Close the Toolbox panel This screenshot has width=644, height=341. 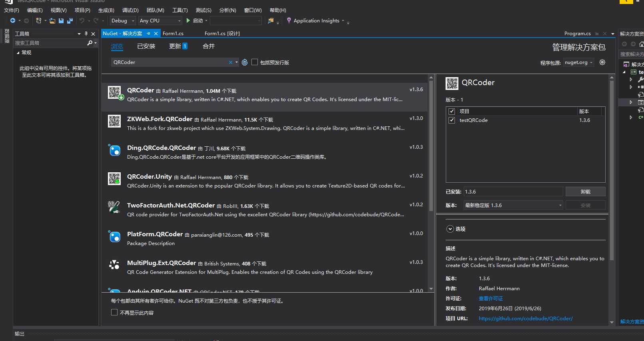(93, 34)
